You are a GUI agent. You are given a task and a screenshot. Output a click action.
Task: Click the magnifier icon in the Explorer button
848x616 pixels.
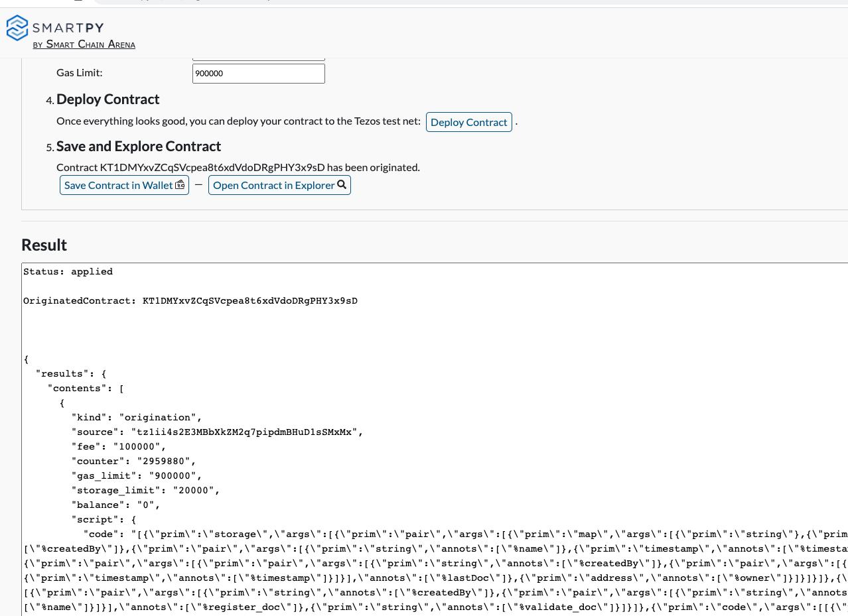(x=342, y=185)
